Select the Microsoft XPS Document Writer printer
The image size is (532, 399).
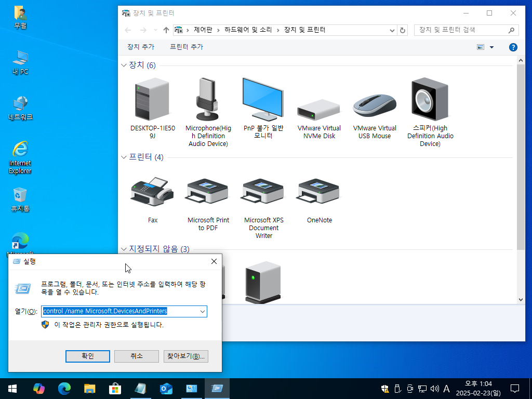click(x=263, y=208)
